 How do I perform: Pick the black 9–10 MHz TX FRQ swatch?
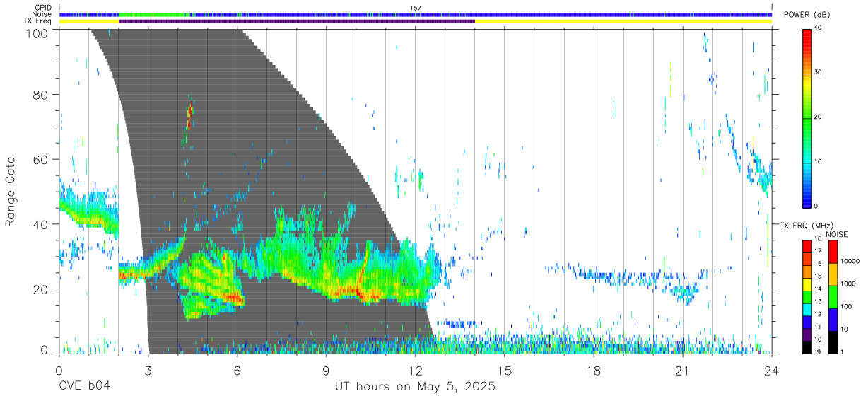click(807, 347)
